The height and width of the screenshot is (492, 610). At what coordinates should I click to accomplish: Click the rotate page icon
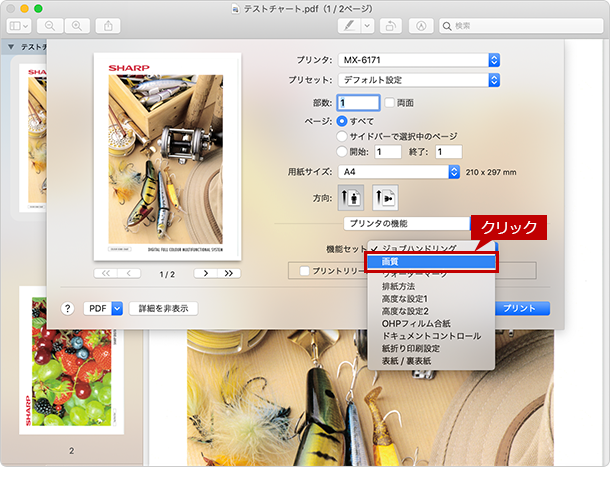pos(391,26)
